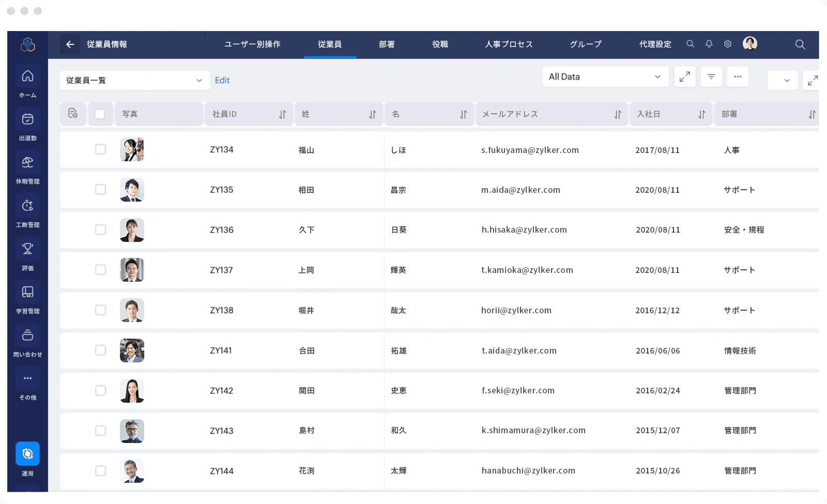Go back using the arrow button
Image resolution: width=827 pixels, height=504 pixels.
[x=70, y=44]
